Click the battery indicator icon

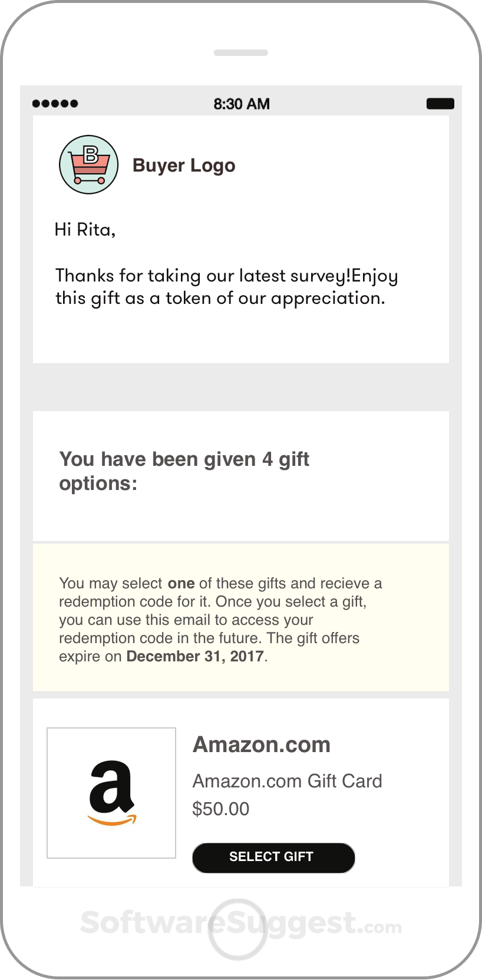tap(442, 103)
